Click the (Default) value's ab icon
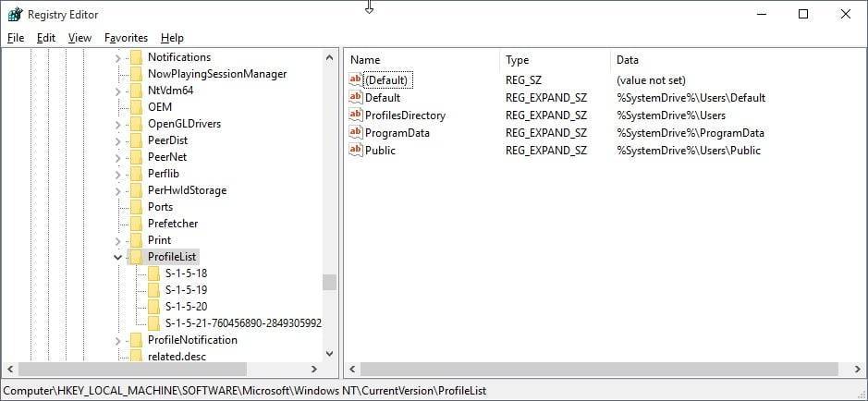The width and height of the screenshot is (868, 401). 356,80
